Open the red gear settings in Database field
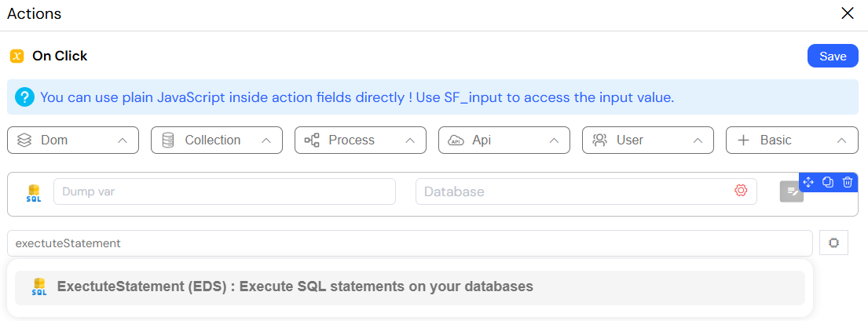Screen dimensions: 868x321 [x=741, y=191]
